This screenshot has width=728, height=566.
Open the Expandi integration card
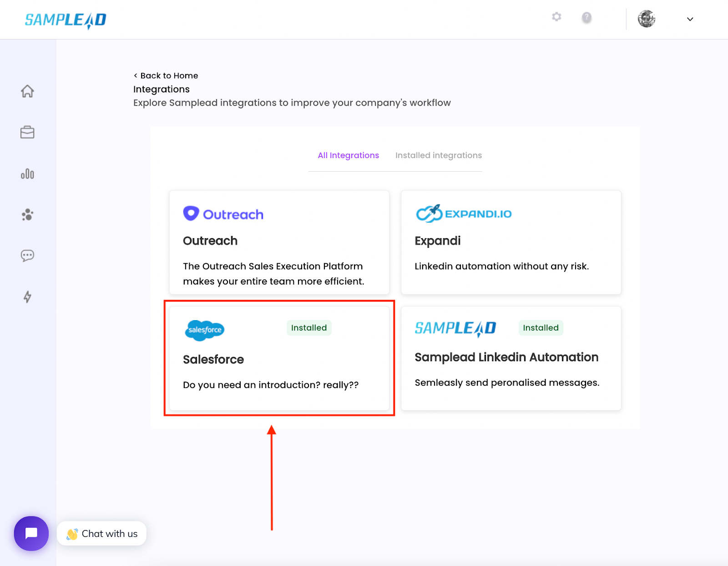tap(511, 242)
